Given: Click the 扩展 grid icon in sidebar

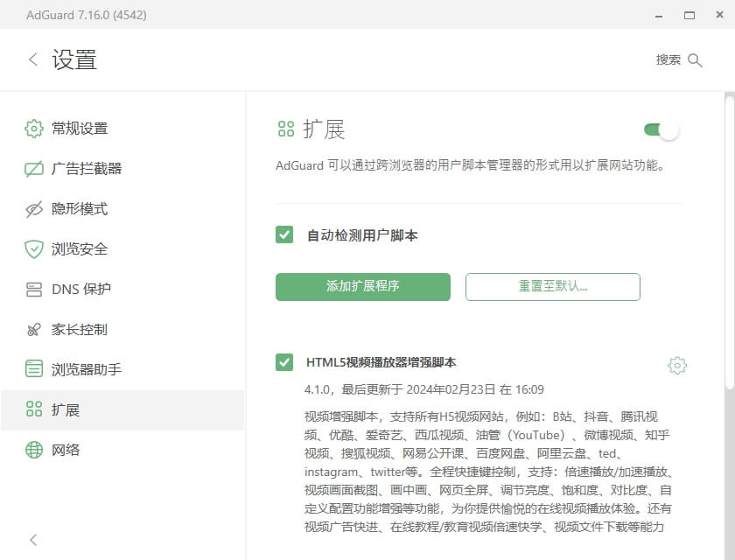Looking at the screenshot, I should coord(34,409).
